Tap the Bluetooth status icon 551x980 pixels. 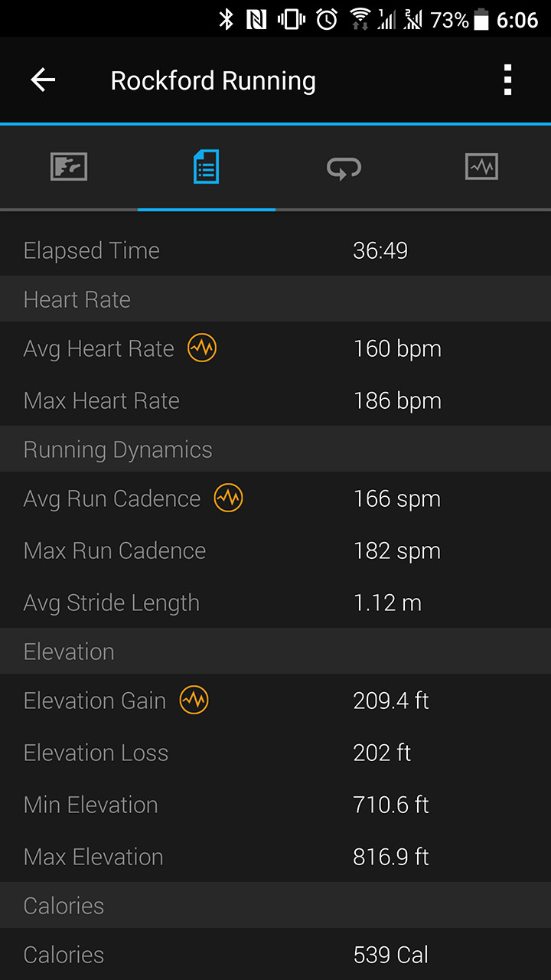tap(226, 20)
